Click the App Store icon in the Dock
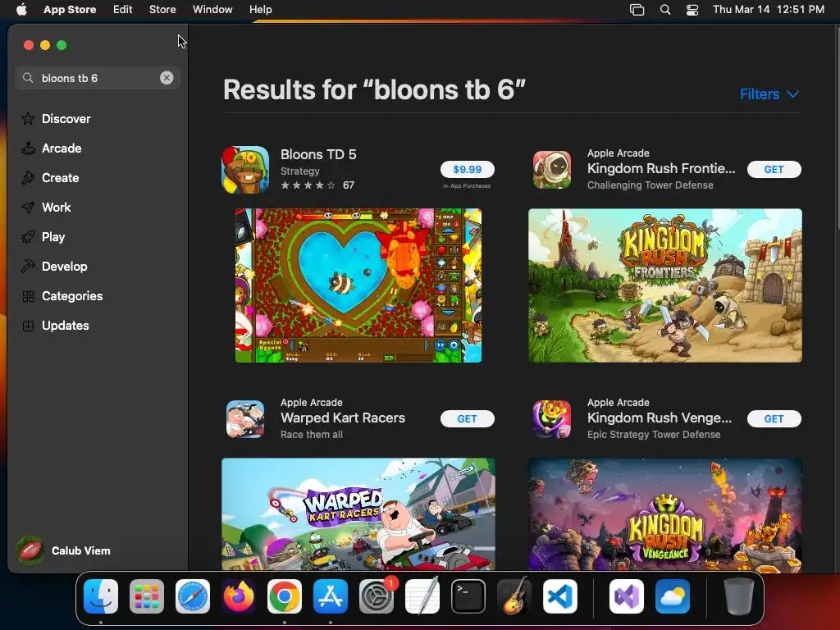 [331, 596]
